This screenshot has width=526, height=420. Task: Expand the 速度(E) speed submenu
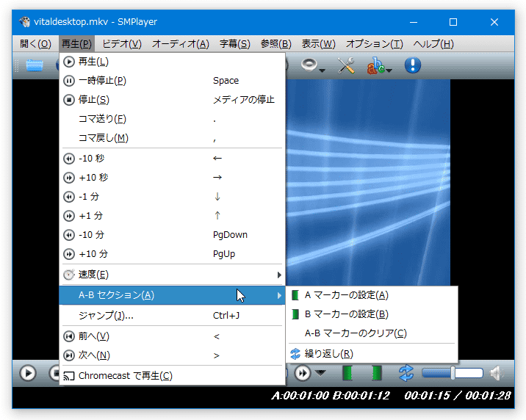[x=172, y=275]
